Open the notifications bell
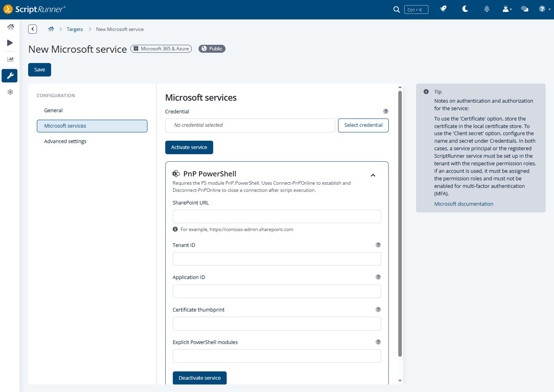Viewport: 554px width, 392px height. coord(487,9)
